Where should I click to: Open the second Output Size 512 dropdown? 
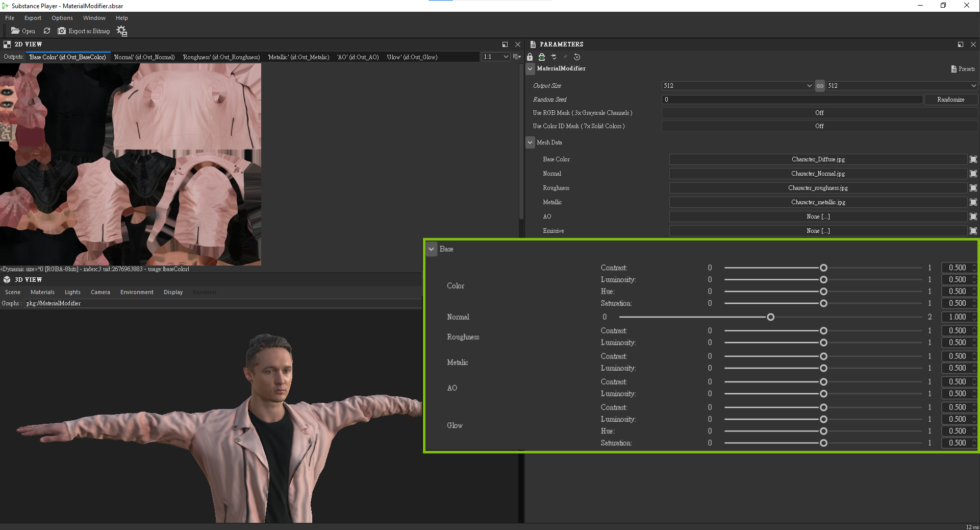pos(901,86)
